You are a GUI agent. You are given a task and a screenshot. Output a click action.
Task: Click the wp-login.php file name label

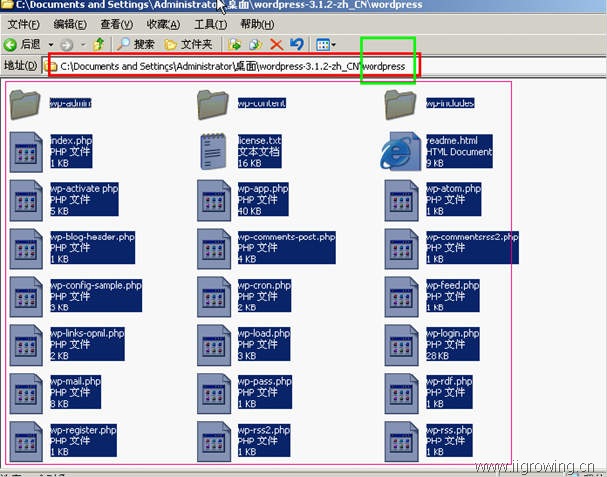click(x=453, y=333)
